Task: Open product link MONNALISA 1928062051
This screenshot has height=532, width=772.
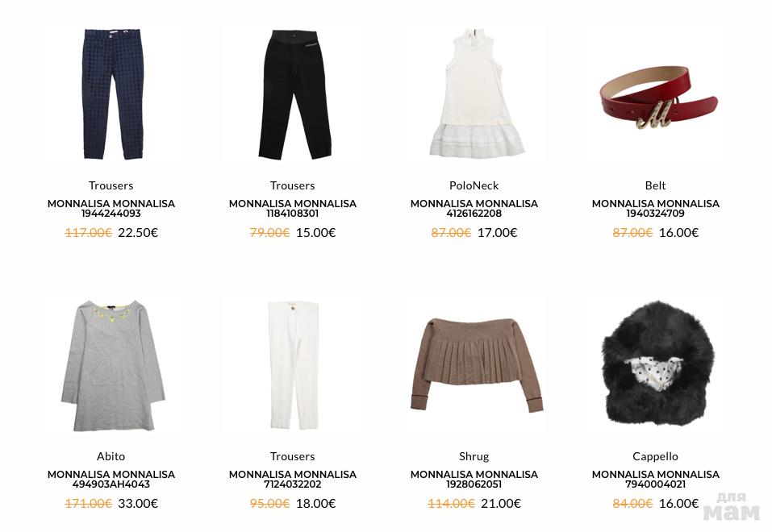Action: [474, 480]
